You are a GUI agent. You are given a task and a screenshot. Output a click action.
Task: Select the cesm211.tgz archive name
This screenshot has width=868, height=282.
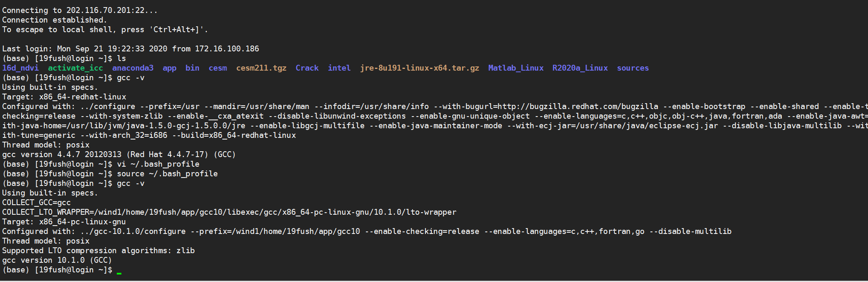(x=261, y=68)
